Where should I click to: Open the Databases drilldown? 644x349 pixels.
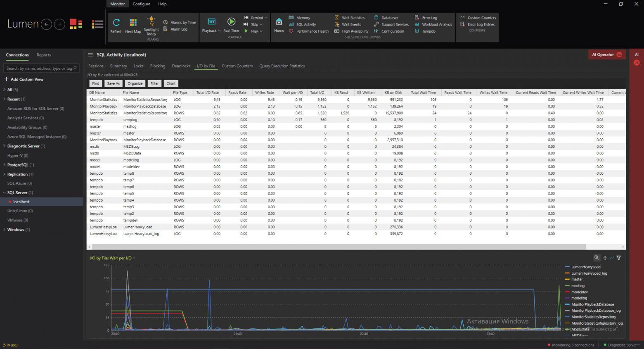(386, 18)
